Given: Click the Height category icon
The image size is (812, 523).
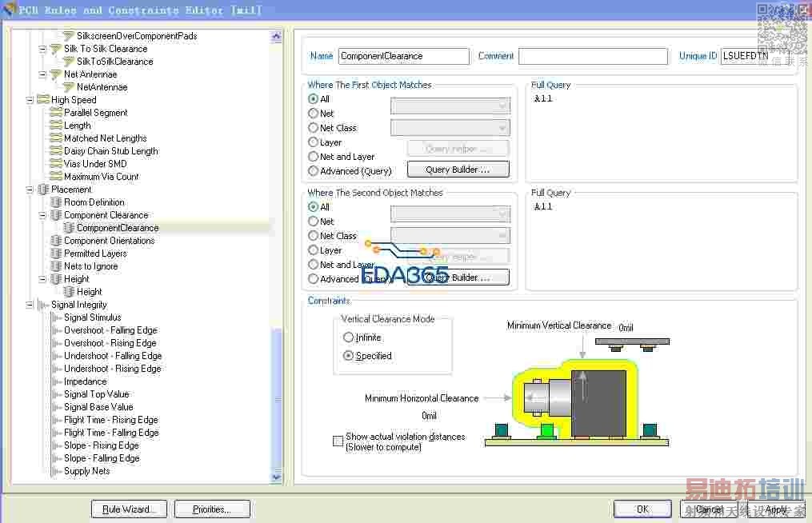Looking at the screenshot, I should click(56, 279).
